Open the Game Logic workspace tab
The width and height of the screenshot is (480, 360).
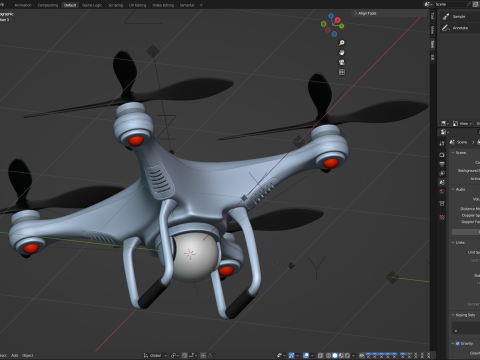point(92,5)
